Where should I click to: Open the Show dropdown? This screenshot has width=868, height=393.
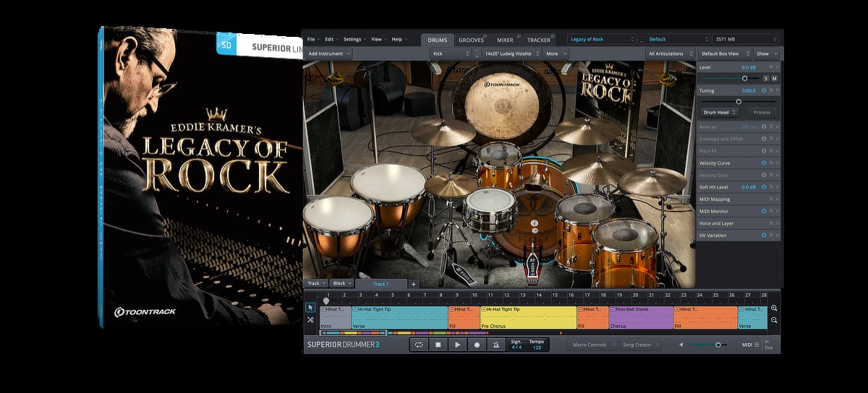click(x=766, y=53)
